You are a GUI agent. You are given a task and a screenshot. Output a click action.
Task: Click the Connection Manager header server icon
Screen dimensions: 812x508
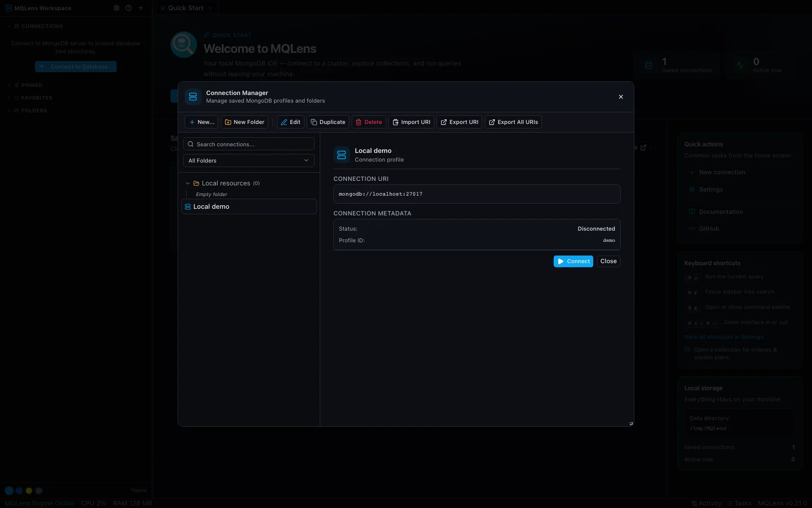click(193, 97)
